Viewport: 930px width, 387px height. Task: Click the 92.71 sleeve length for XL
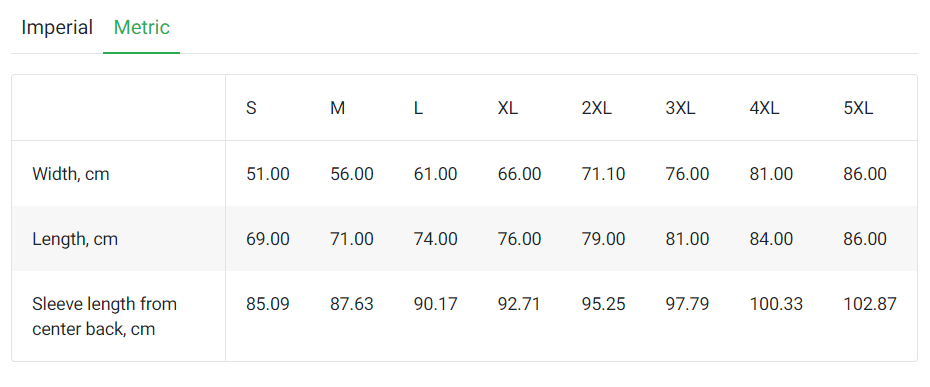point(520,304)
